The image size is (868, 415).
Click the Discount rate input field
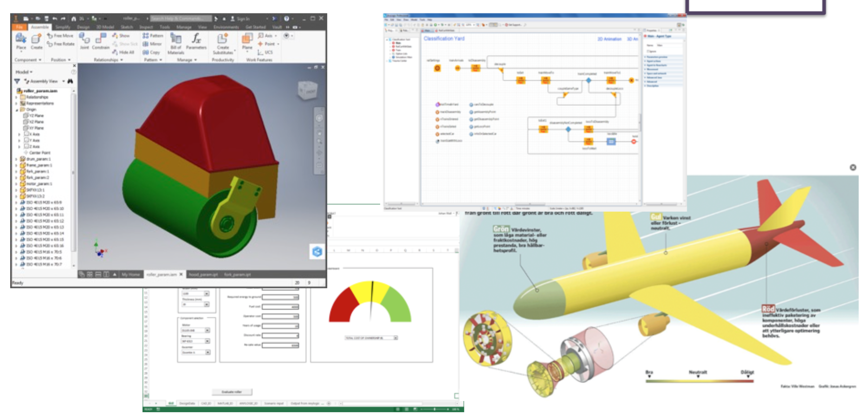(280, 335)
